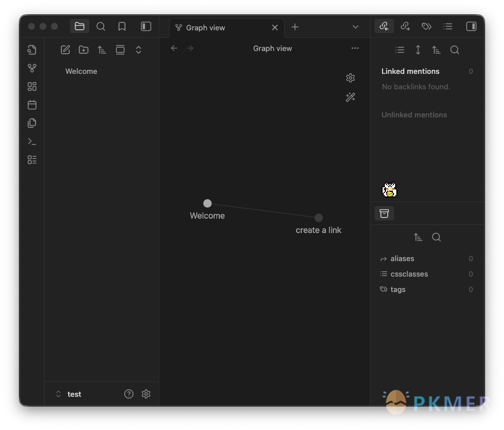Open the bookmarks pane icon
The width and height of the screenshot is (504, 430).
122,26
